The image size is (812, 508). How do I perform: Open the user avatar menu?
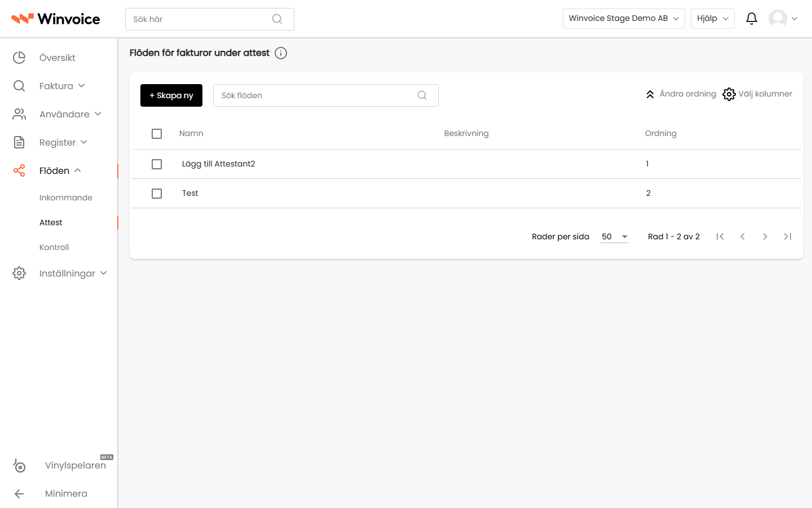[783, 19]
